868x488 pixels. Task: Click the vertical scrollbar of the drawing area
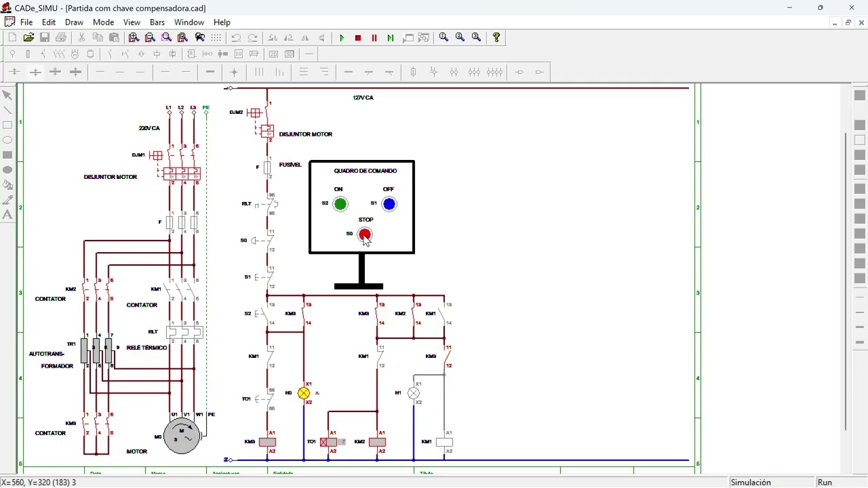point(846,281)
